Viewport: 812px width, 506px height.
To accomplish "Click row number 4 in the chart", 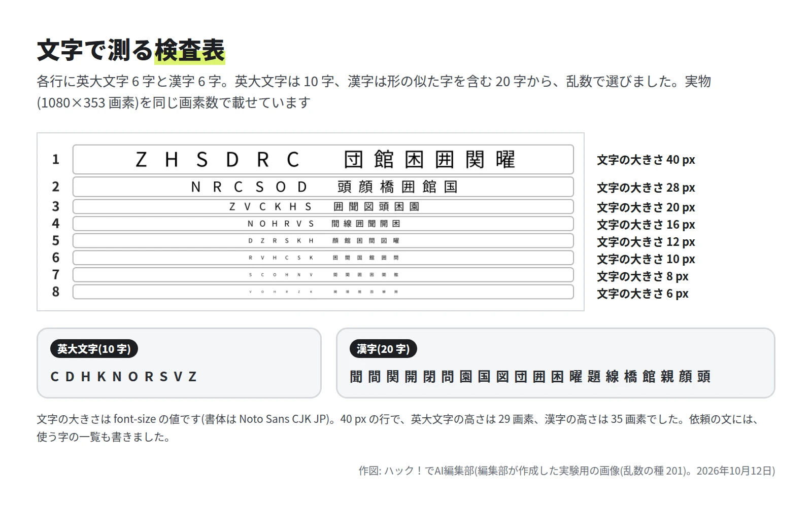I will 56,223.
